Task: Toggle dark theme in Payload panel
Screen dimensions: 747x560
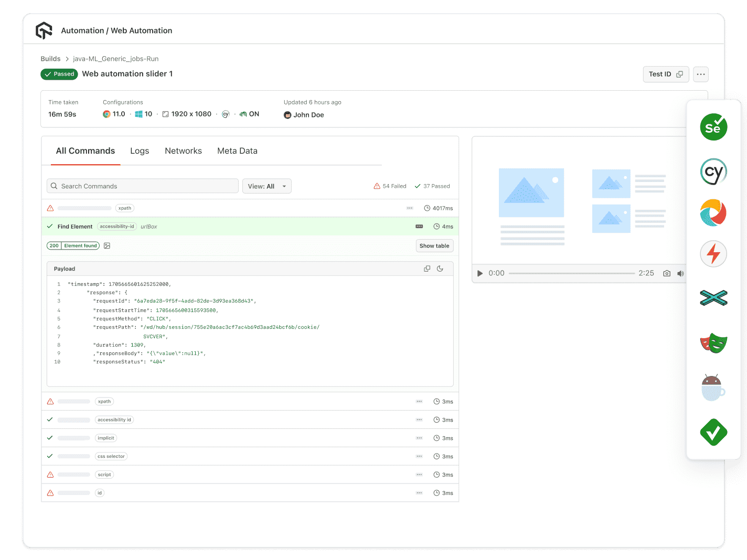Action: pyautogui.click(x=440, y=269)
